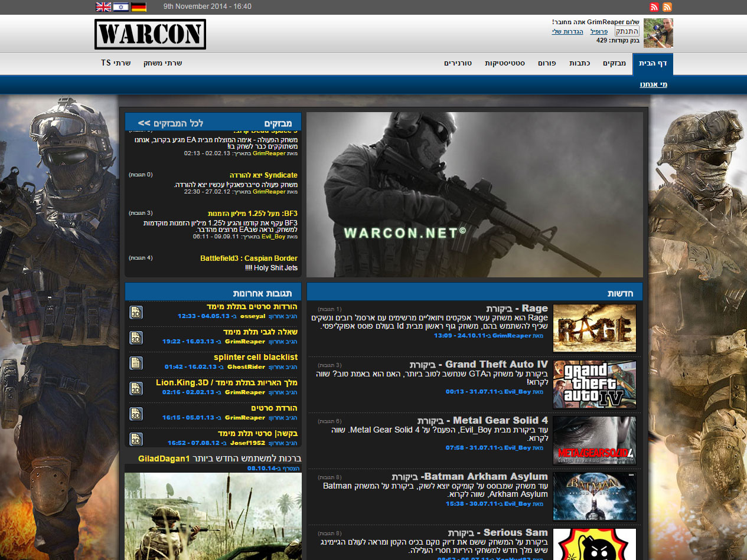Open the BF3 1.25 million preorders headline

coord(253,213)
